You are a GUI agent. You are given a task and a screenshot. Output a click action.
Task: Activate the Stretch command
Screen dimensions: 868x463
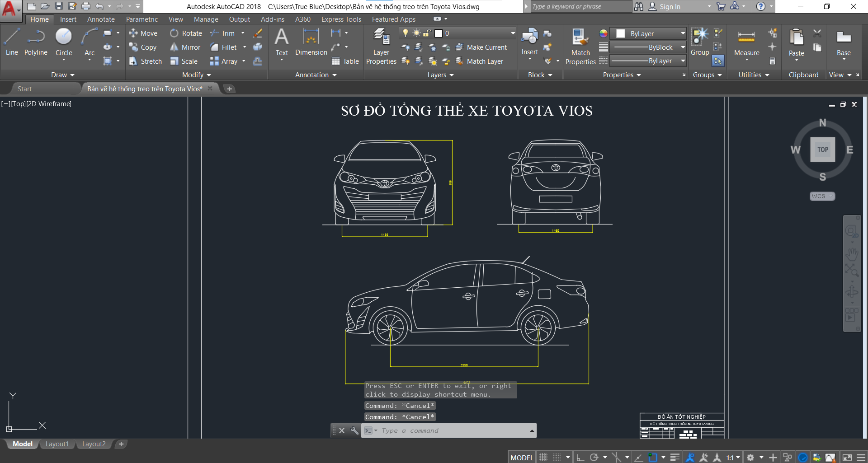pos(145,61)
